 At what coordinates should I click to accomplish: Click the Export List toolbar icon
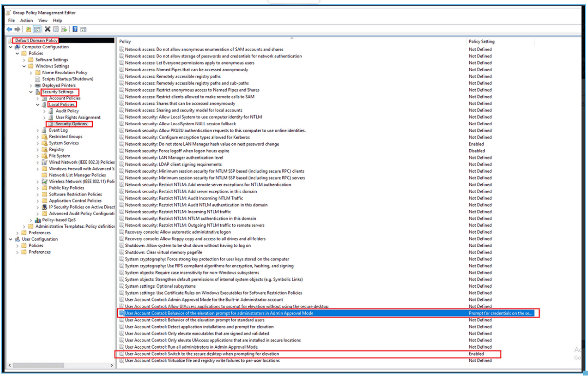coord(65,29)
